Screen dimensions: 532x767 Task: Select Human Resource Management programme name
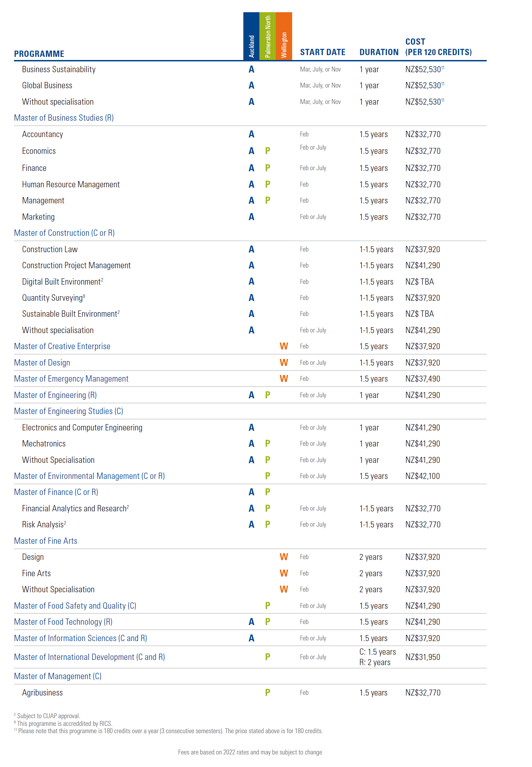[71, 185]
